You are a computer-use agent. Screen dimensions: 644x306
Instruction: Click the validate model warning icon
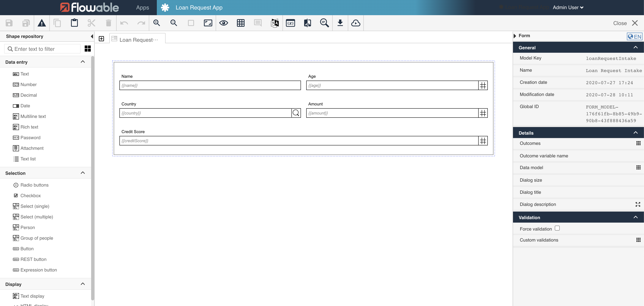[42, 23]
